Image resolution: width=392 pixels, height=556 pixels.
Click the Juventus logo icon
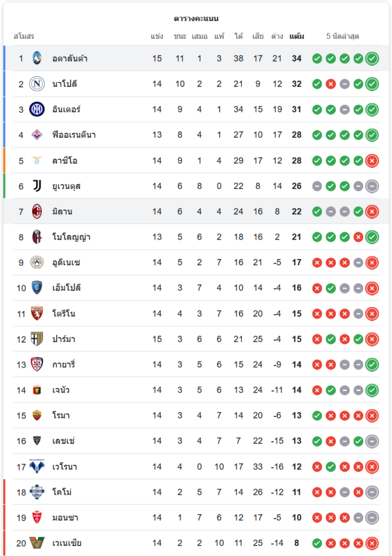37,186
